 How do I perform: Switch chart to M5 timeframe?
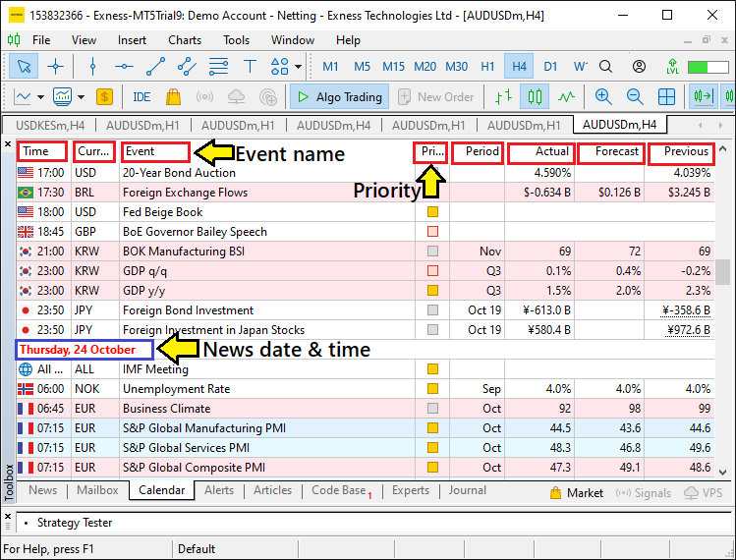click(x=362, y=66)
